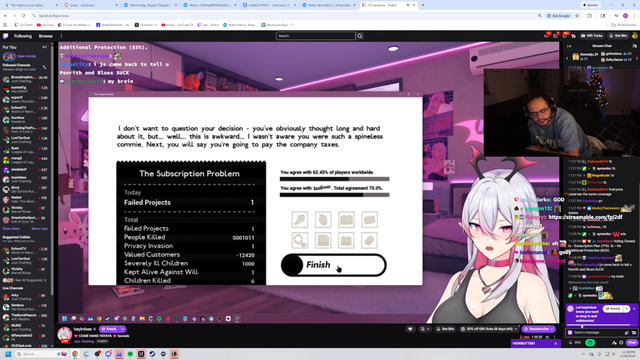Open the Twitch home logo
This screenshot has width=640, height=360.
point(6,36)
